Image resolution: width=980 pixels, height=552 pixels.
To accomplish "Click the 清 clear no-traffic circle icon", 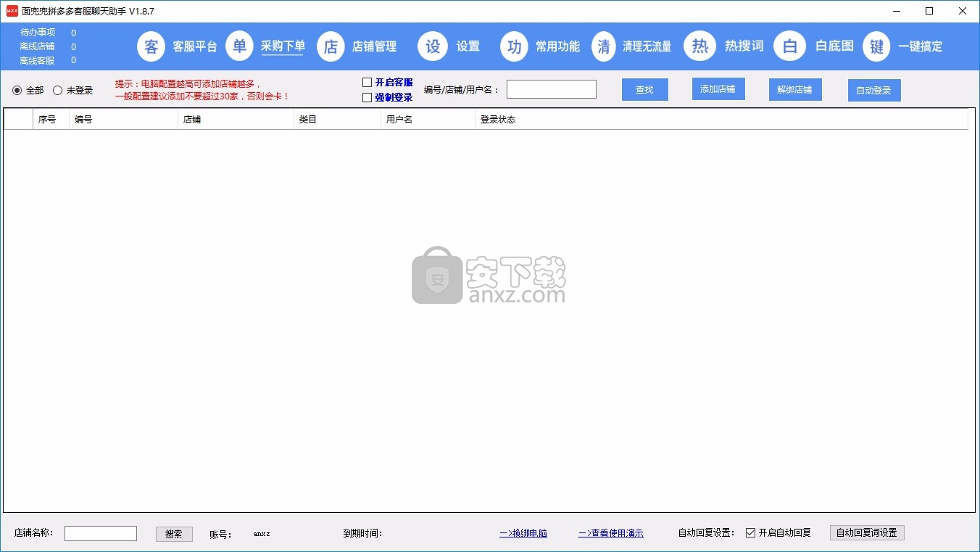I will [605, 46].
